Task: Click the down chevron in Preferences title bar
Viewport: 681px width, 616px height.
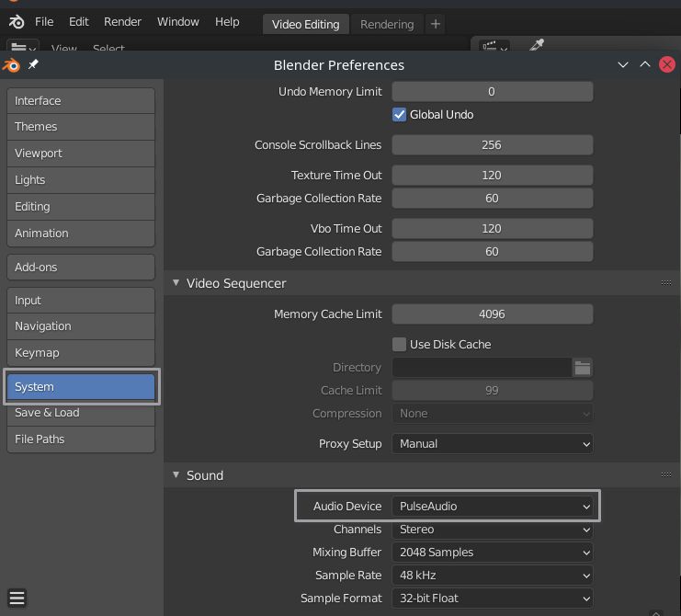Action: 623,64
